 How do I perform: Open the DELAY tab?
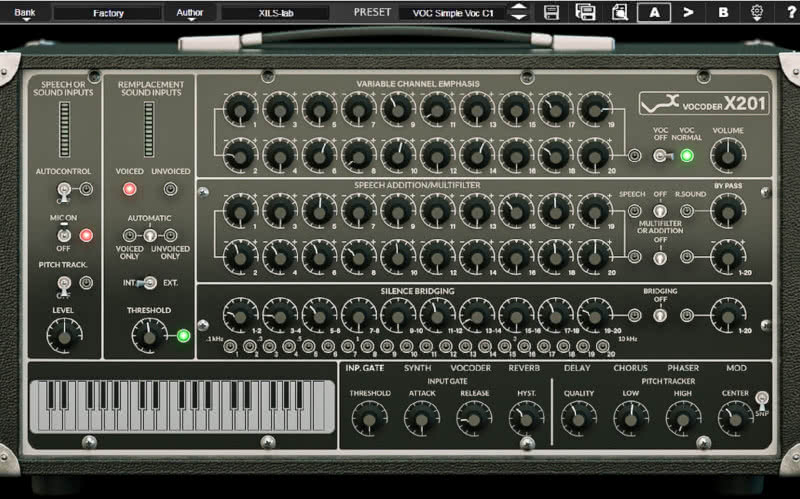(x=577, y=368)
